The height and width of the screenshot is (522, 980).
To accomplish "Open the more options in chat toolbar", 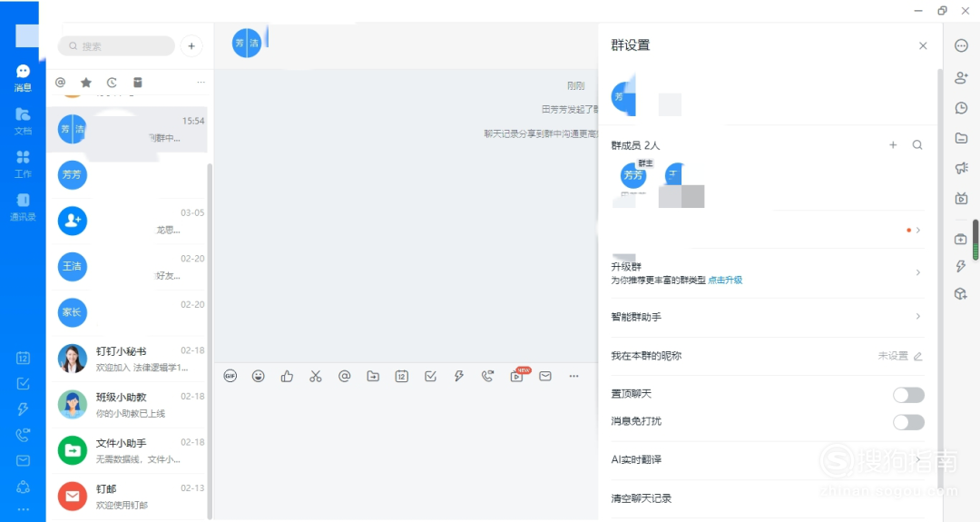I will 573,376.
